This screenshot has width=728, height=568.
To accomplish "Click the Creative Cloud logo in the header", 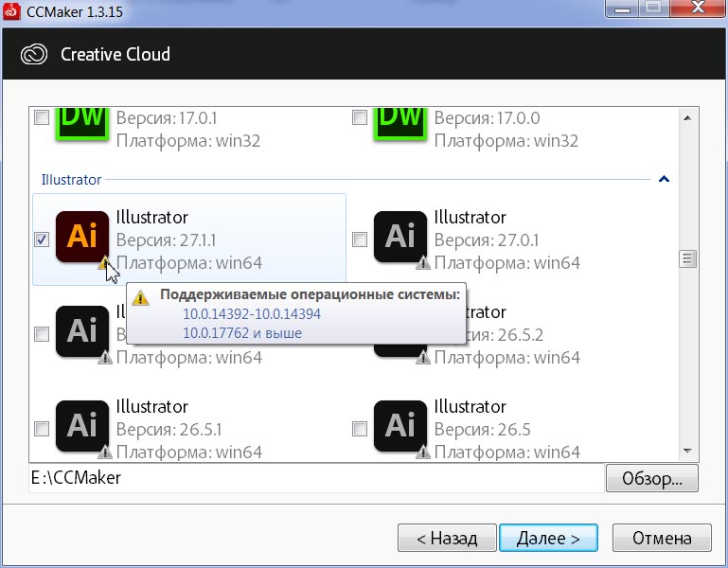I will [x=34, y=54].
